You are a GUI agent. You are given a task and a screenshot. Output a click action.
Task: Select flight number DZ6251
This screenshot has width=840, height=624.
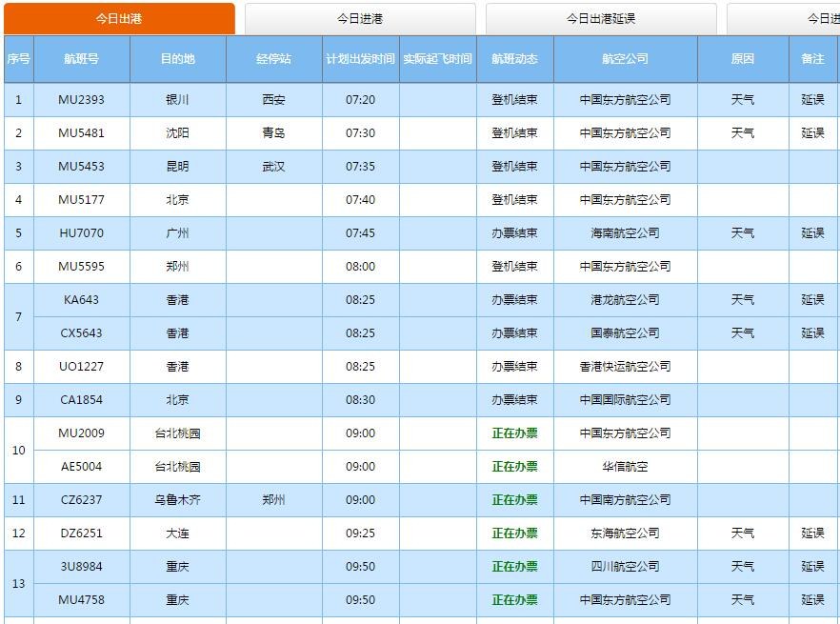point(82,533)
